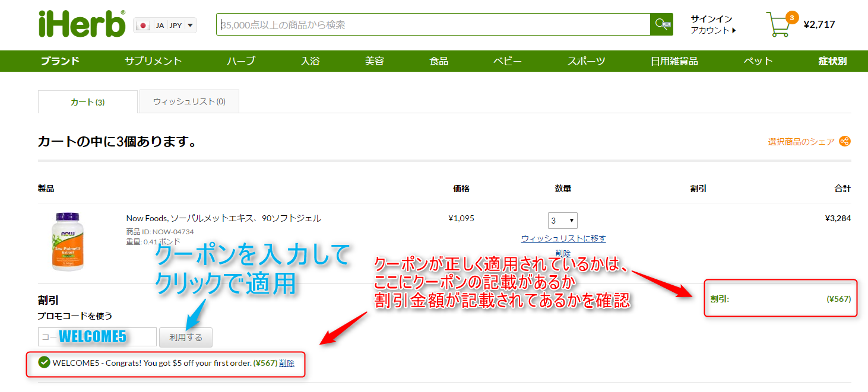The width and height of the screenshot is (868, 392).
Task: Click the iHerb logo
Action: coord(82,24)
